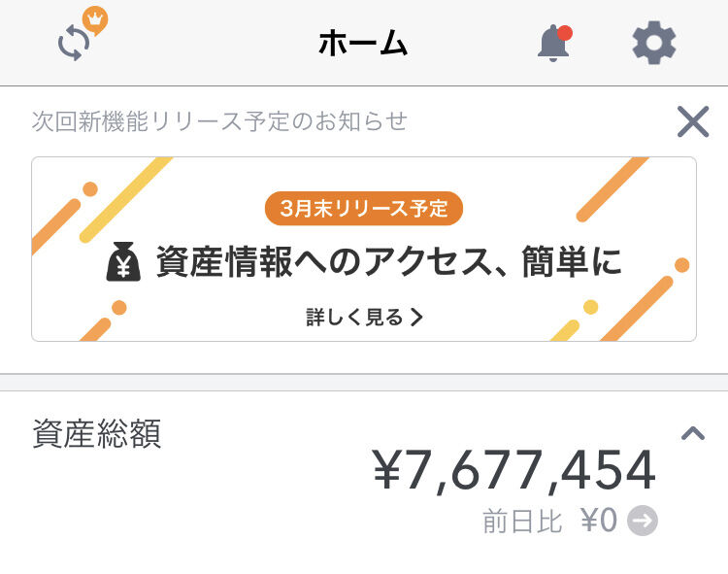Tap the 詳しく見る link
This screenshot has height=574, width=728.
click(x=364, y=318)
